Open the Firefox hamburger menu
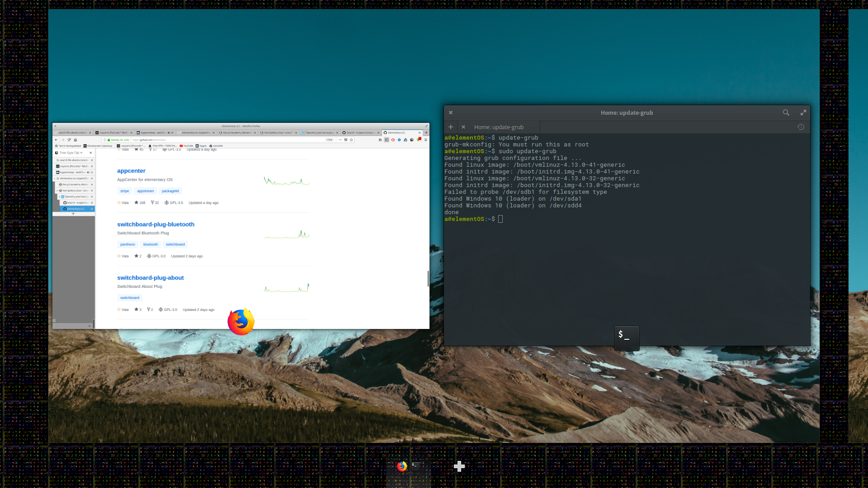The image size is (868, 488). click(x=425, y=140)
